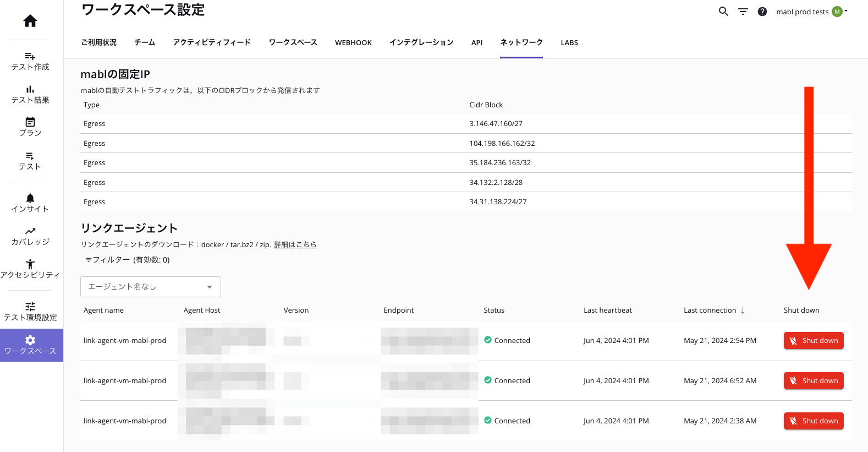This screenshot has width=868, height=452.
Task: Open the help question mark icon
Action: [762, 12]
